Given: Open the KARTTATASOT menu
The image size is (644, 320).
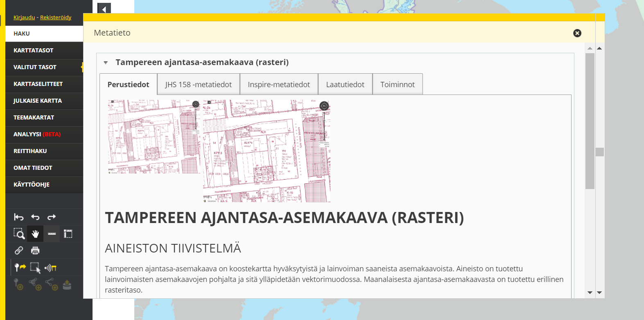Looking at the screenshot, I should pos(44,50).
